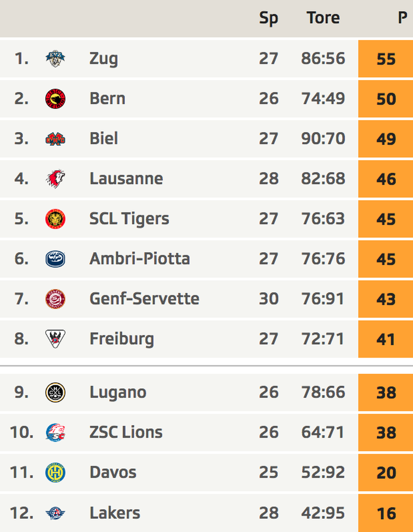Click the Lausanne lion logo
This screenshot has height=532, width=413.
pos(55,179)
